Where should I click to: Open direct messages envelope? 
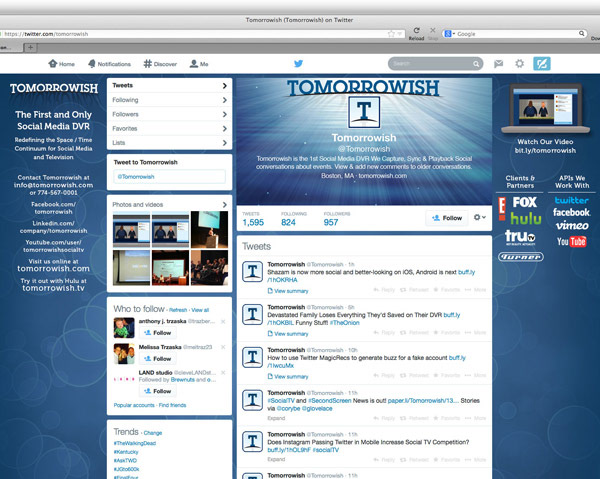click(x=498, y=64)
